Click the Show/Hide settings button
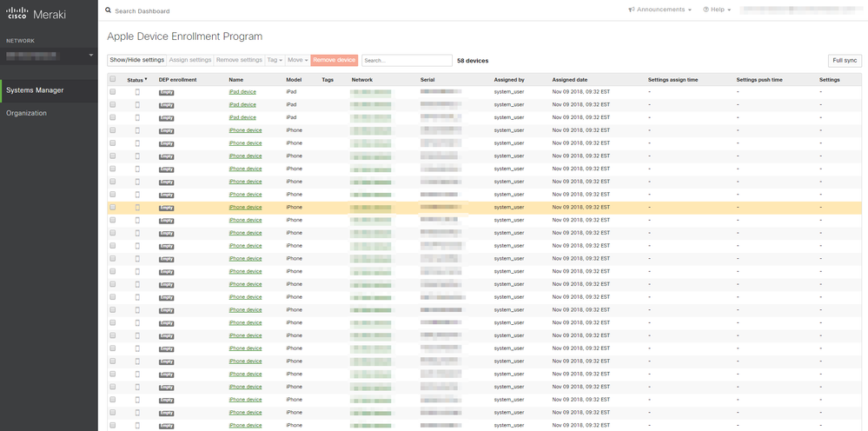Viewport: 868px width, 431px height. point(136,60)
